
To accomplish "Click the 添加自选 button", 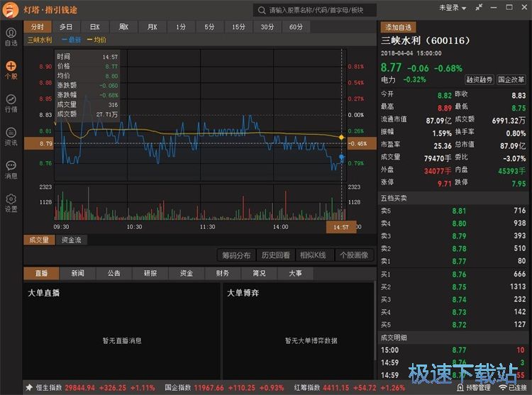I will click(x=398, y=27).
